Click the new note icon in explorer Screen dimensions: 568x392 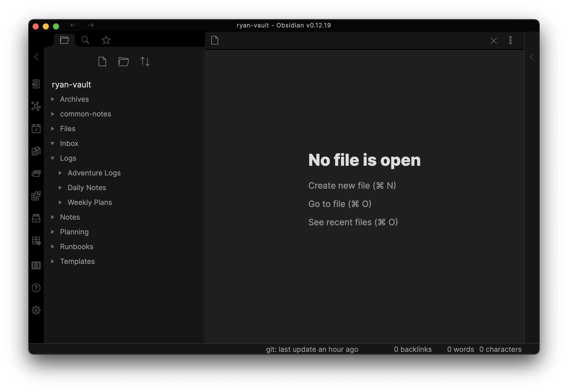tap(102, 62)
